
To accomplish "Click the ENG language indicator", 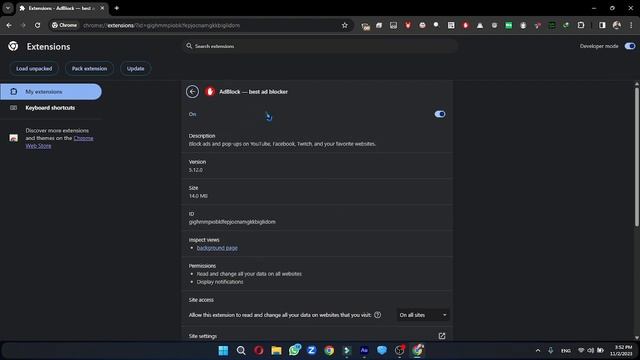I will click(566, 351).
